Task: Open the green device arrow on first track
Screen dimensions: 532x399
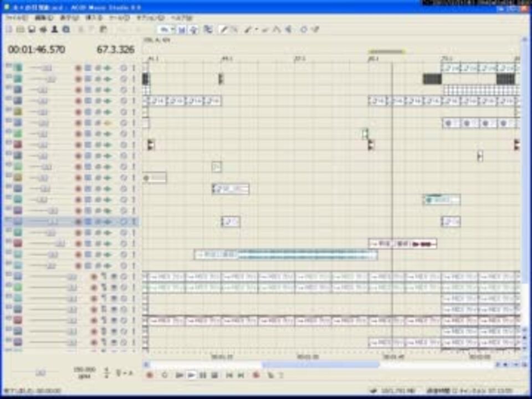Action: 108,68
